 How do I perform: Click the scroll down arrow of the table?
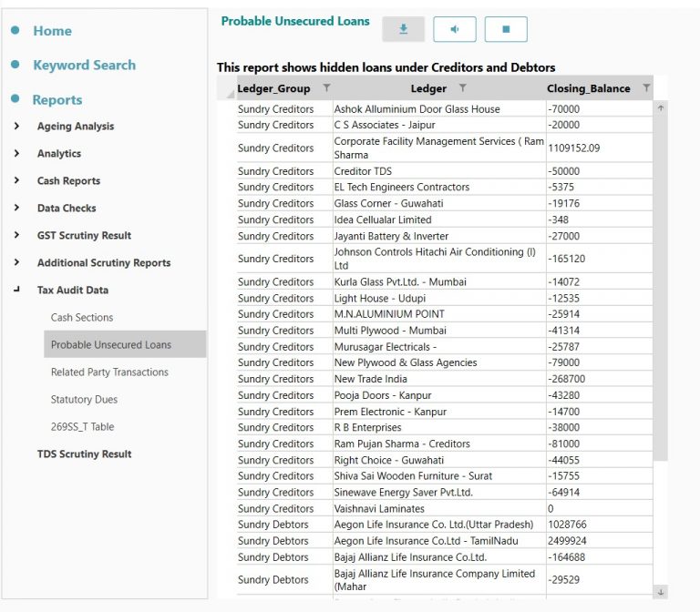pyautogui.click(x=661, y=592)
